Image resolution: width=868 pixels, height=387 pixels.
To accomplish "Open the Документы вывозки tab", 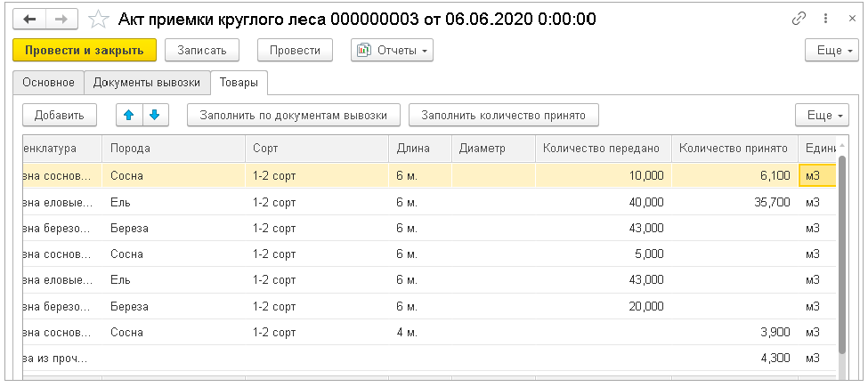I will click(x=147, y=83).
